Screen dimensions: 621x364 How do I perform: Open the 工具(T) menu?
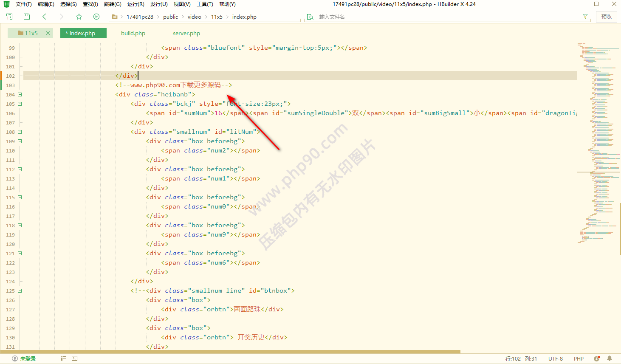coord(205,4)
